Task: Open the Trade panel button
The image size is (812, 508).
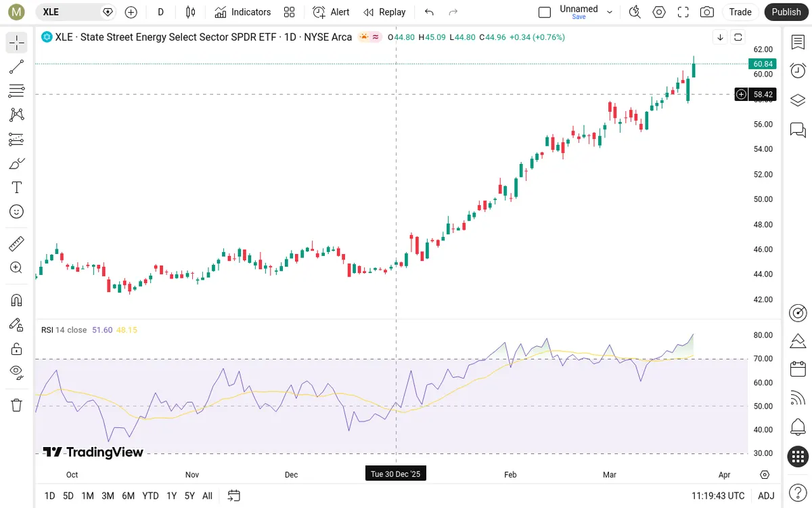Action: tap(740, 12)
